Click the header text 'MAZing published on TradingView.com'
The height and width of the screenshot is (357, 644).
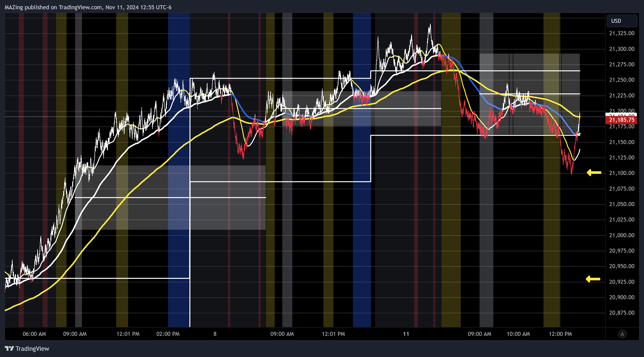pyautogui.click(x=53, y=7)
